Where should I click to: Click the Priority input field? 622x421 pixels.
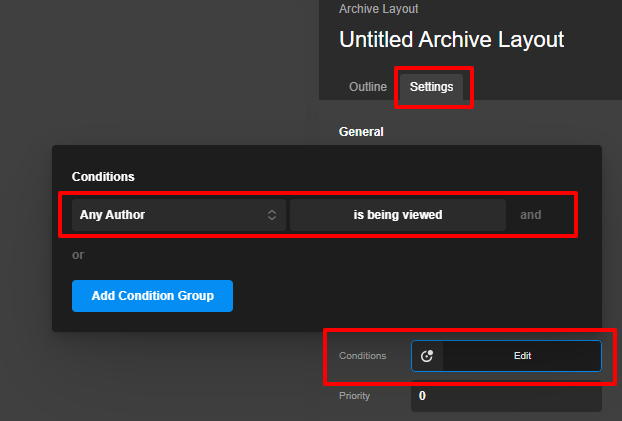click(x=506, y=396)
